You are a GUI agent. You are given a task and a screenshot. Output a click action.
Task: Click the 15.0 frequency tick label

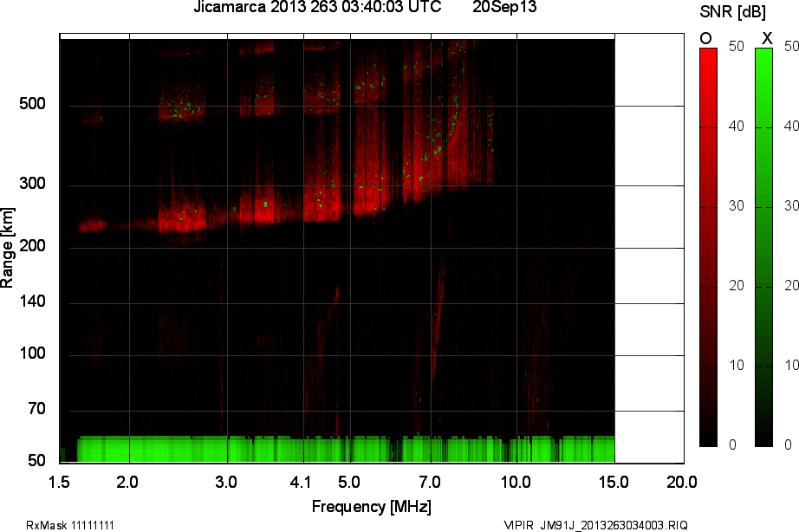614,482
